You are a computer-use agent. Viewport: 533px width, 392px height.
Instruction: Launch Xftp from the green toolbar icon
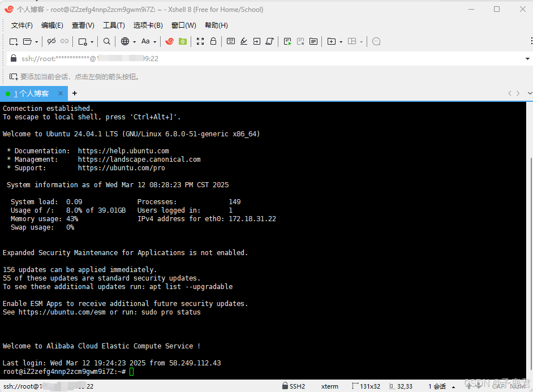[x=182, y=41]
